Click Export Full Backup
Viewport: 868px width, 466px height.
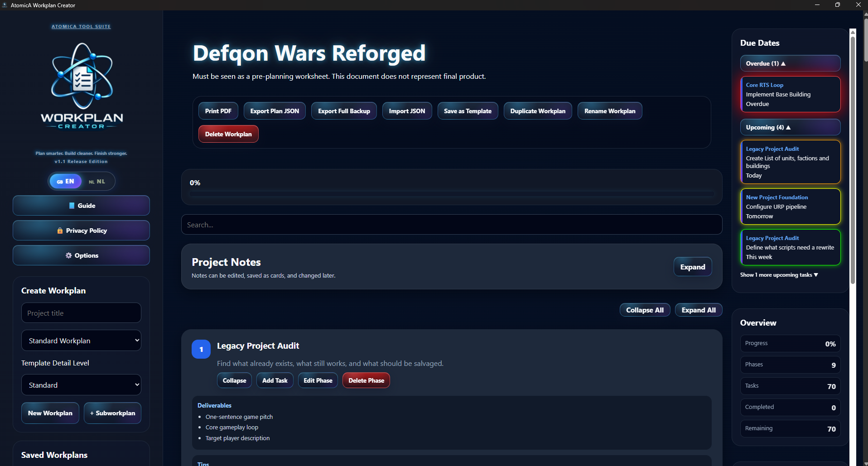point(344,111)
